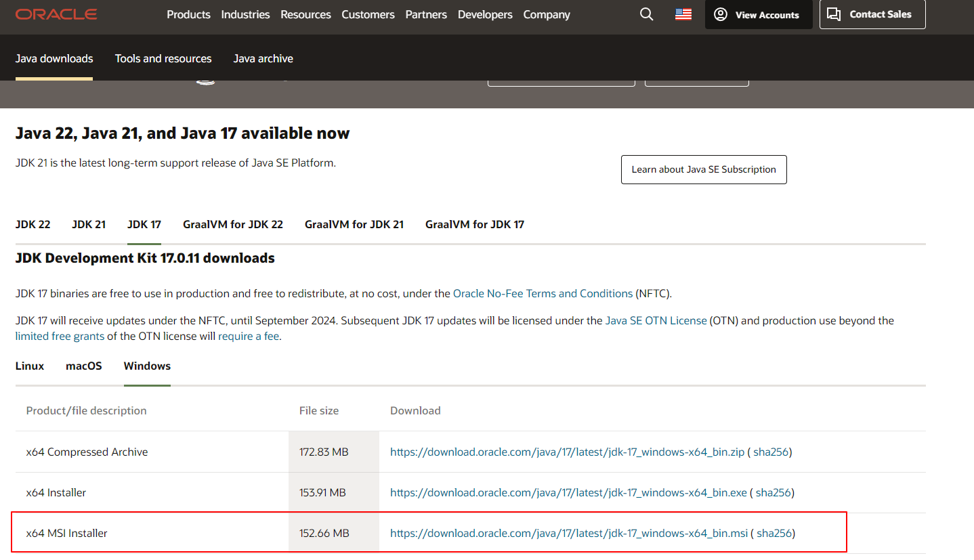This screenshot has width=974, height=560.
Task: Click the Oracle logo
Action: click(56, 14)
